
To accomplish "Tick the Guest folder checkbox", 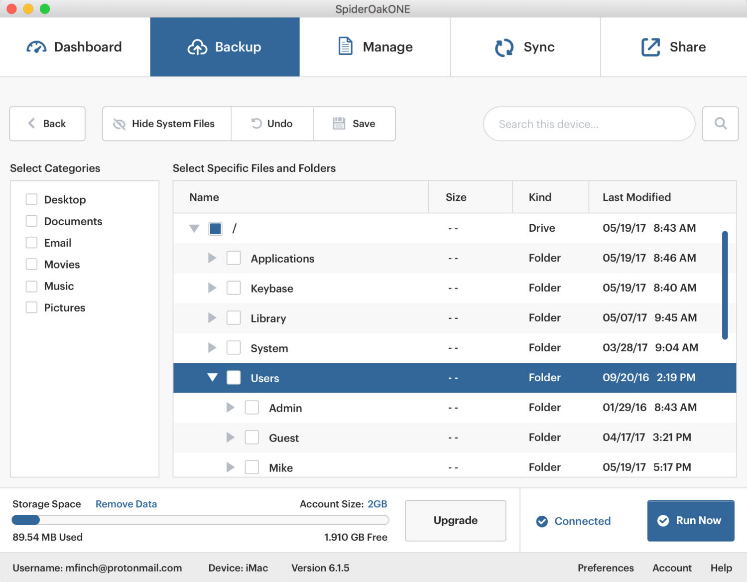I will coord(252,437).
